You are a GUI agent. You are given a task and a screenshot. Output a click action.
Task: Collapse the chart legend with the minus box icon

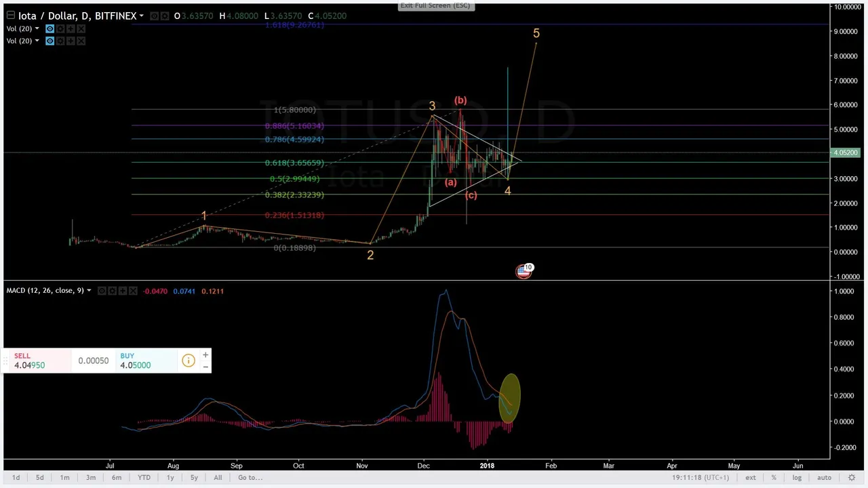(x=11, y=16)
